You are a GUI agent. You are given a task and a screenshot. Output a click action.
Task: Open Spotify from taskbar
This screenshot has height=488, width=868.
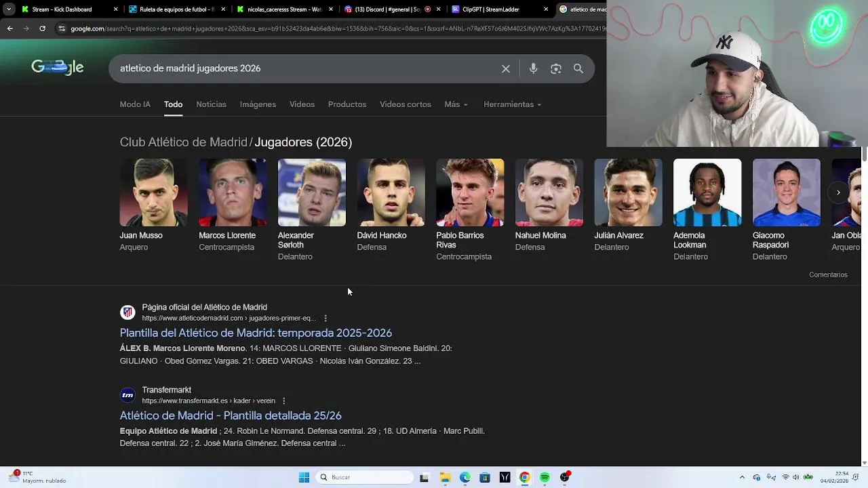(x=545, y=477)
